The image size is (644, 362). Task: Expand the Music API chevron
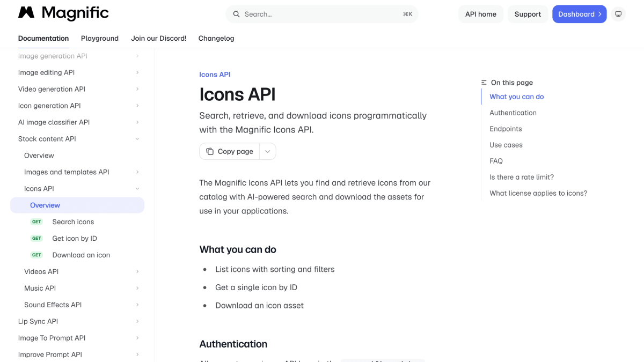tap(137, 288)
